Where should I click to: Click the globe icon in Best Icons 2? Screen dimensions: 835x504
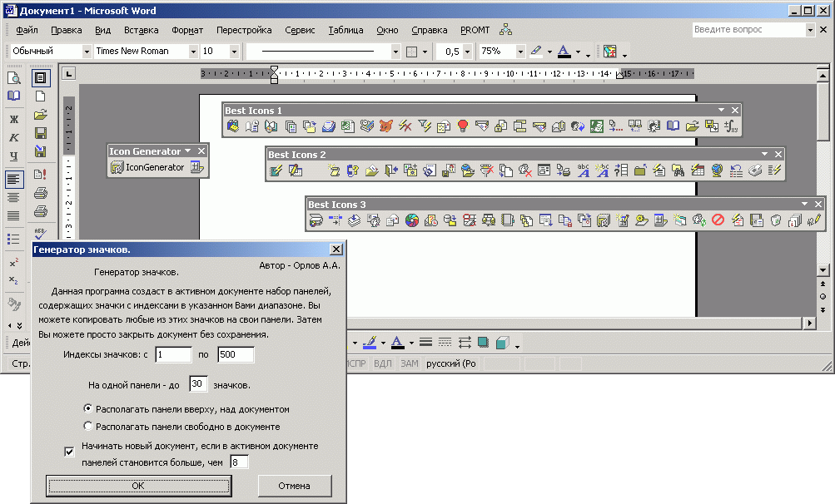(x=716, y=170)
